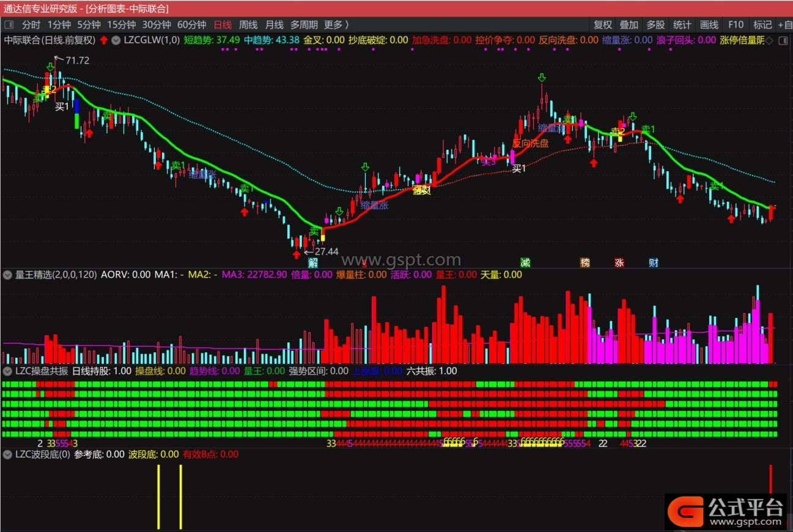Click the 短趋势: 37.49 value
Viewport: 793px width, 532px height.
tap(212, 40)
